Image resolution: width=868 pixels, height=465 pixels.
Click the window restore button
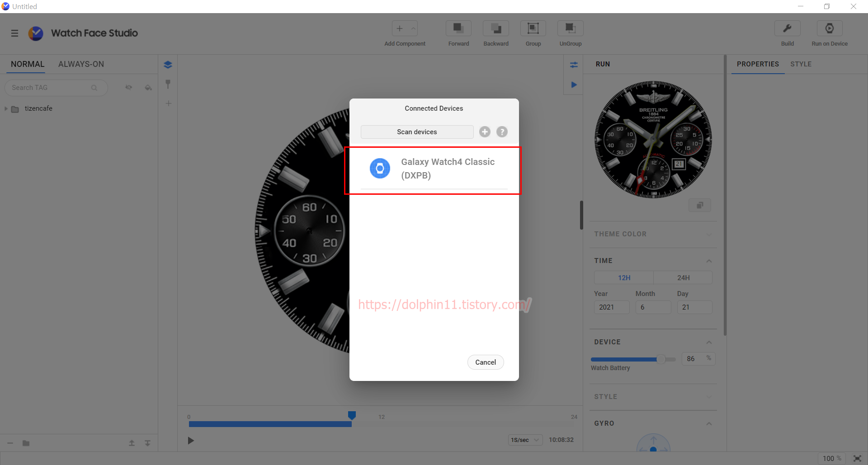point(827,6)
